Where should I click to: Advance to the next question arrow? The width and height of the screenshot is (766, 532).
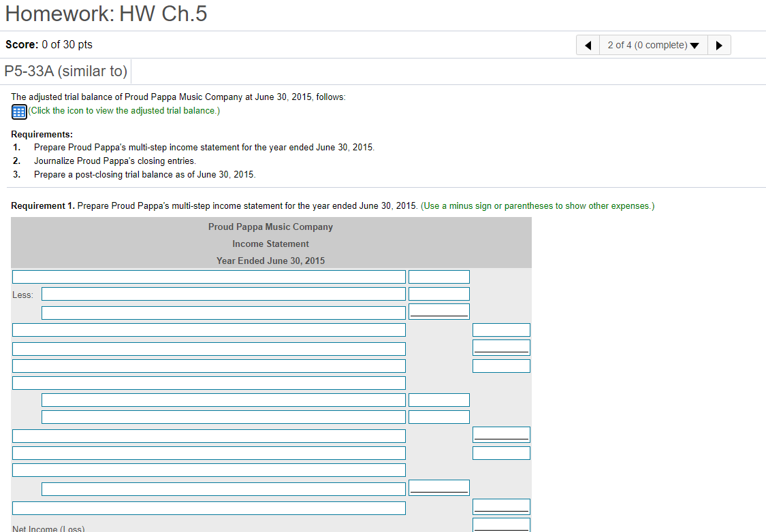tap(719, 46)
